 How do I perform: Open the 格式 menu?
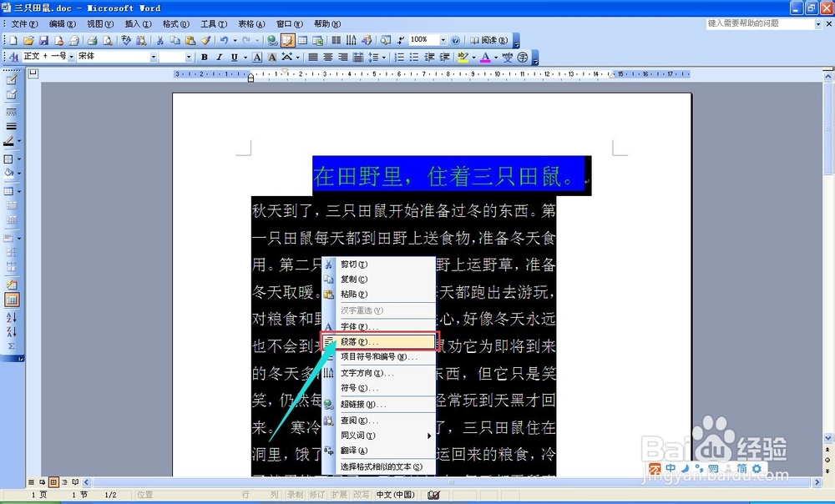coord(175,24)
